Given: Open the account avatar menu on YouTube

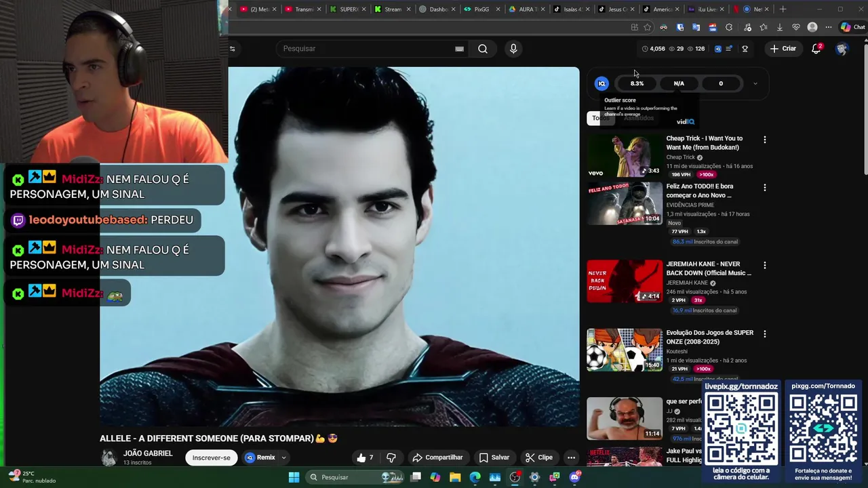Looking at the screenshot, I should (842, 49).
